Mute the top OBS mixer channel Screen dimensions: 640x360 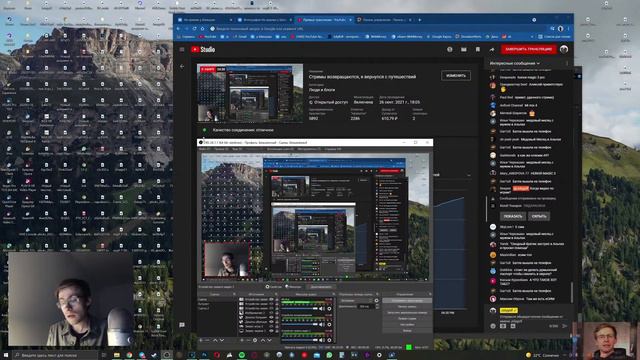coord(321,309)
